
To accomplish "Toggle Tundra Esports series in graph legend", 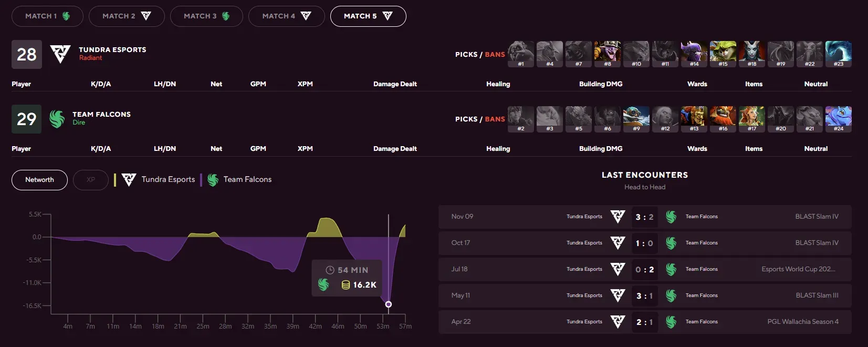I will pyautogui.click(x=159, y=180).
